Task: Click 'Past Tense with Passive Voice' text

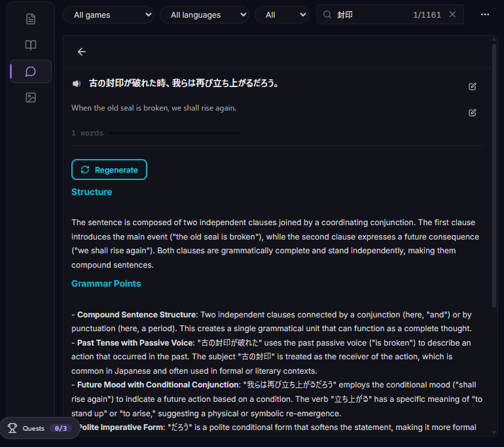Action: pos(135,343)
